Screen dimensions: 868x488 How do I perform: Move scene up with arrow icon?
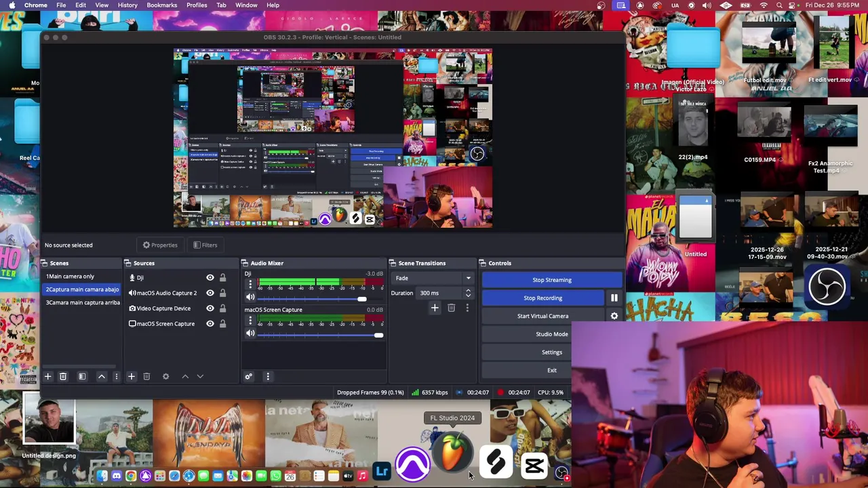(102, 376)
